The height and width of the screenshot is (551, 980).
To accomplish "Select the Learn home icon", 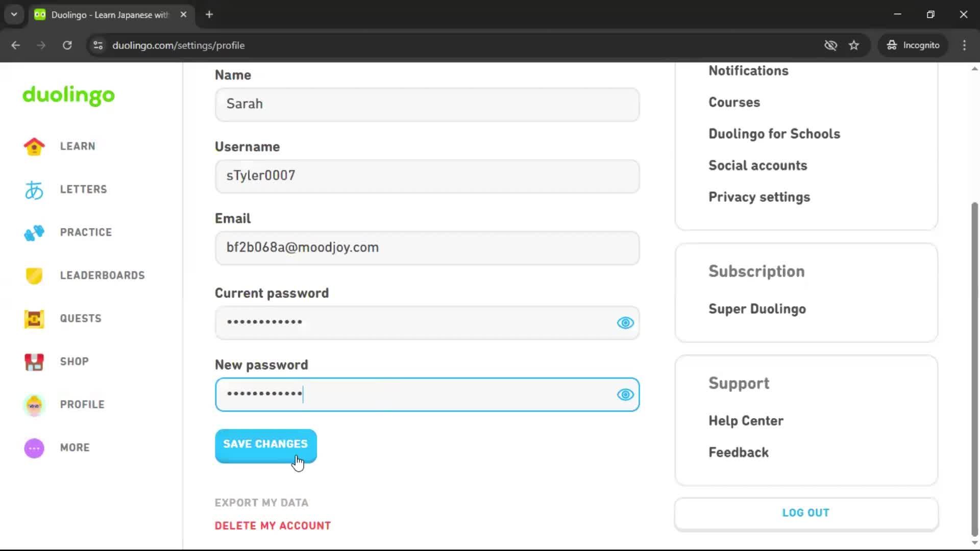I will 33,146.
